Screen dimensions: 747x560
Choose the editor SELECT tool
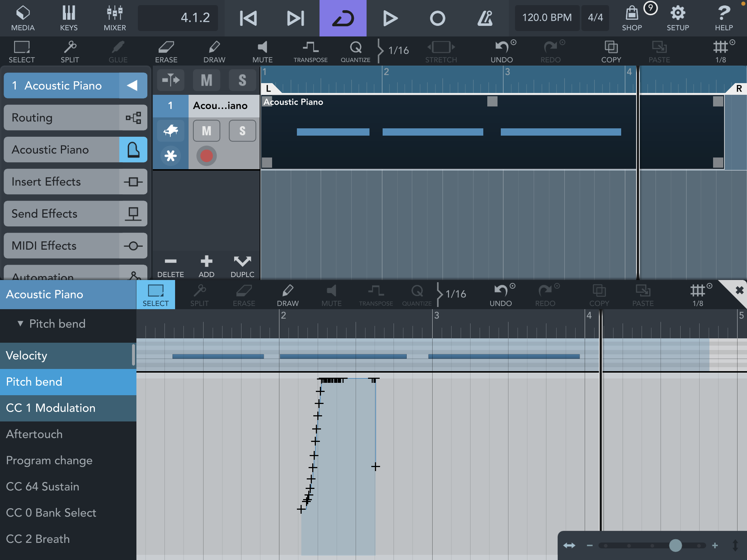(x=156, y=295)
